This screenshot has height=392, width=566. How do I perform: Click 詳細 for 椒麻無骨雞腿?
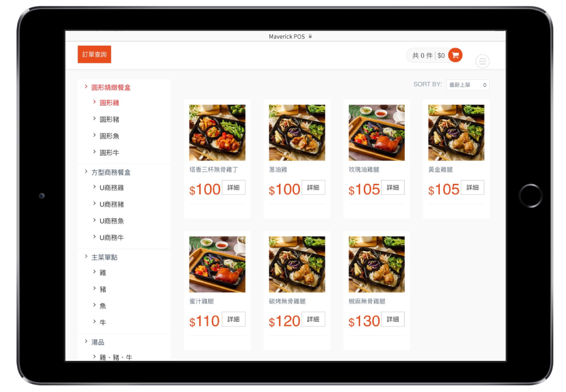tap(393, 319)
